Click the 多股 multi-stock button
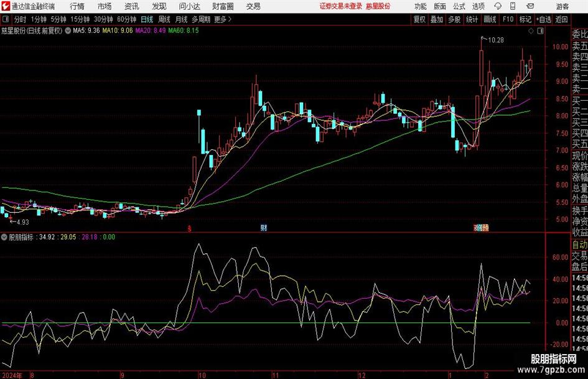588x379 pixels. click(454, 19)
